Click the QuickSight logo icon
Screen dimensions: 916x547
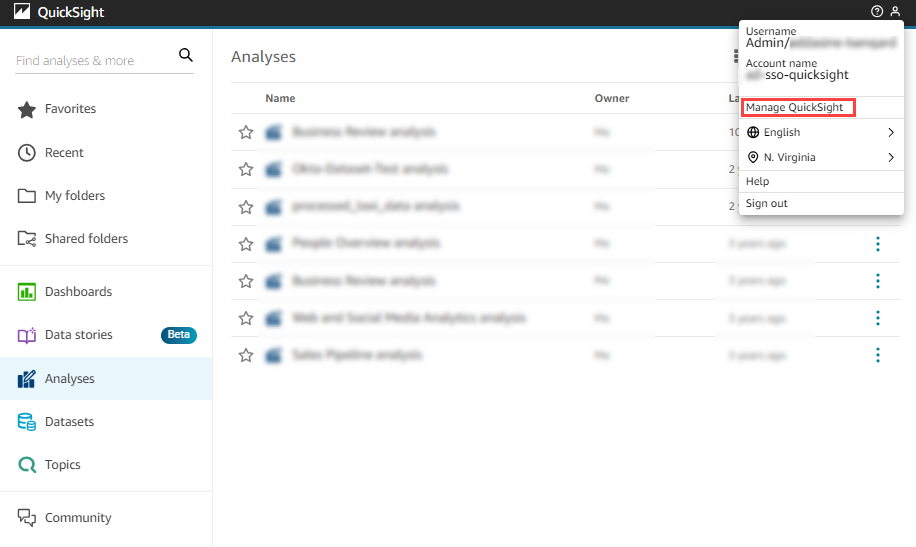(22, 11)
